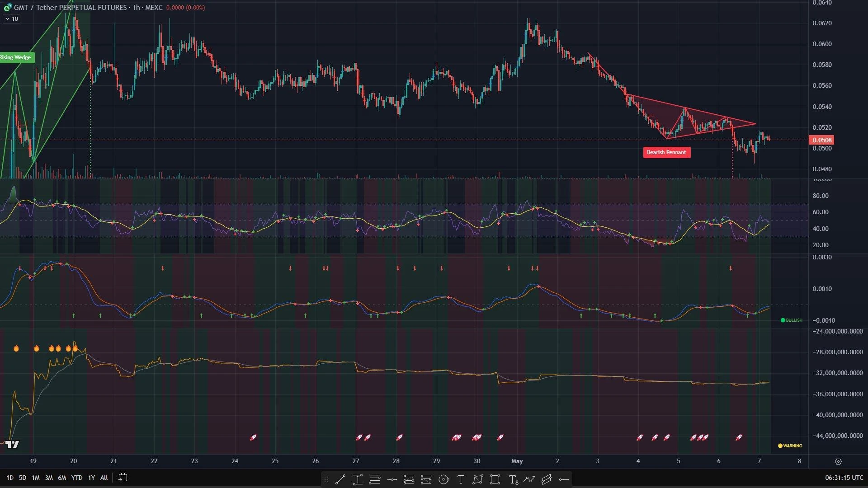This screenshot has height=488, width=868.
Task: Switch range to 1D
Action: [x=9, y=478]
